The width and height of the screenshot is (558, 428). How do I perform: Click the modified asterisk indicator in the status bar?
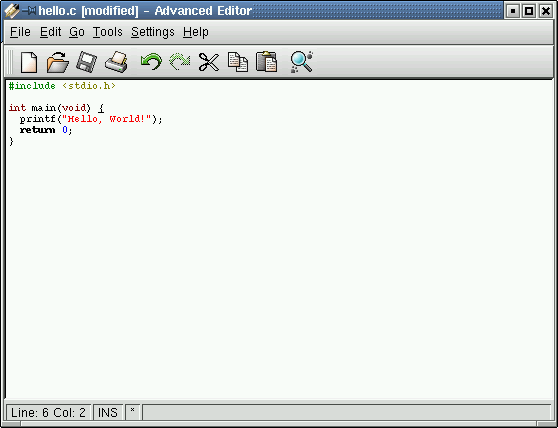[132, 413]
